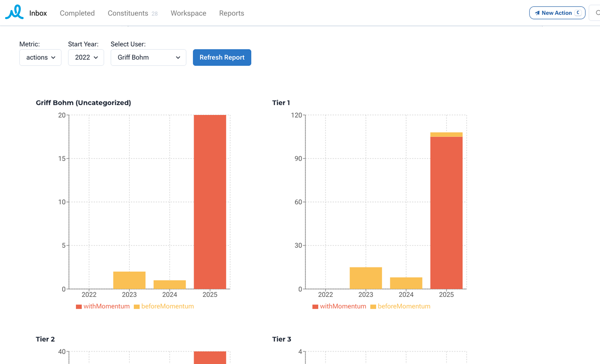The width and height of the screenshot is (600, 364).
Task: Click the 2025 red bar in Tier 2 chart
Action: tap(210, 358)
